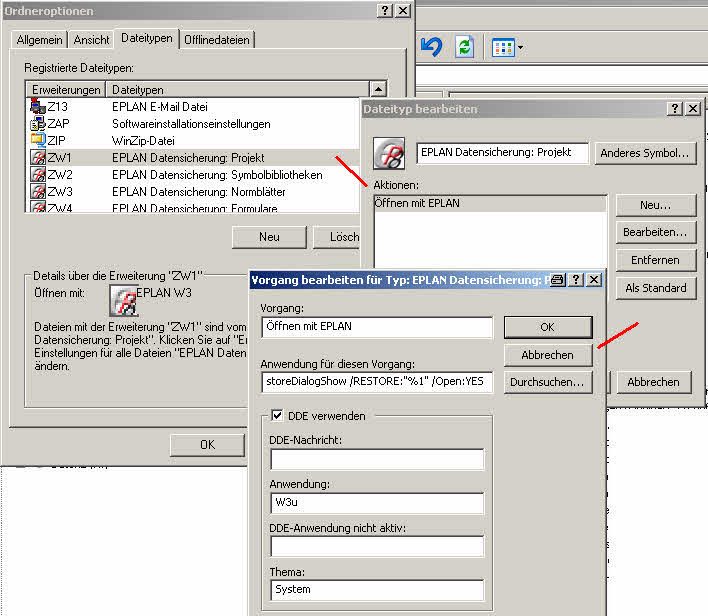Select the Dateitypen tab
This screenshot has width=708, height=616.
coord(147,38)
